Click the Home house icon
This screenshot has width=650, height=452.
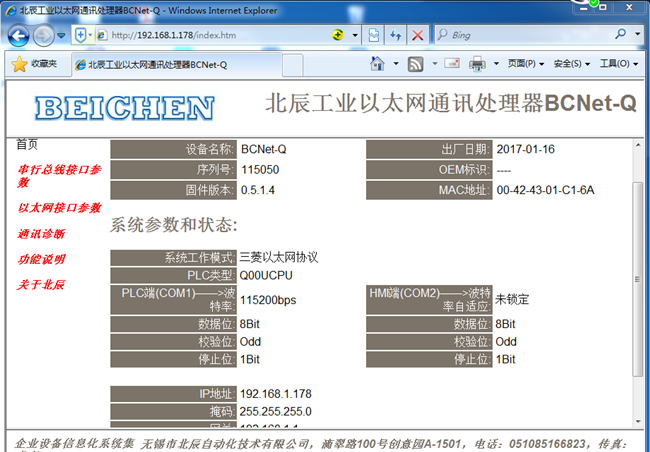pos(377,64)
